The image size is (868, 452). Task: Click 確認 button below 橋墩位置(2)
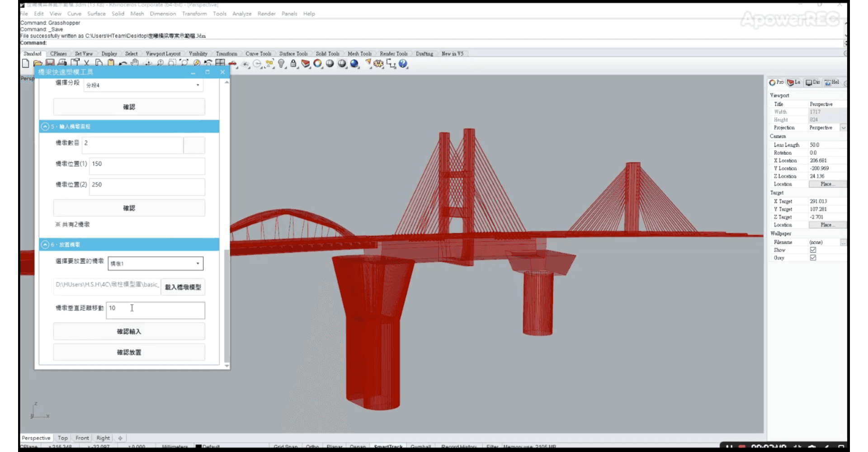129,208
